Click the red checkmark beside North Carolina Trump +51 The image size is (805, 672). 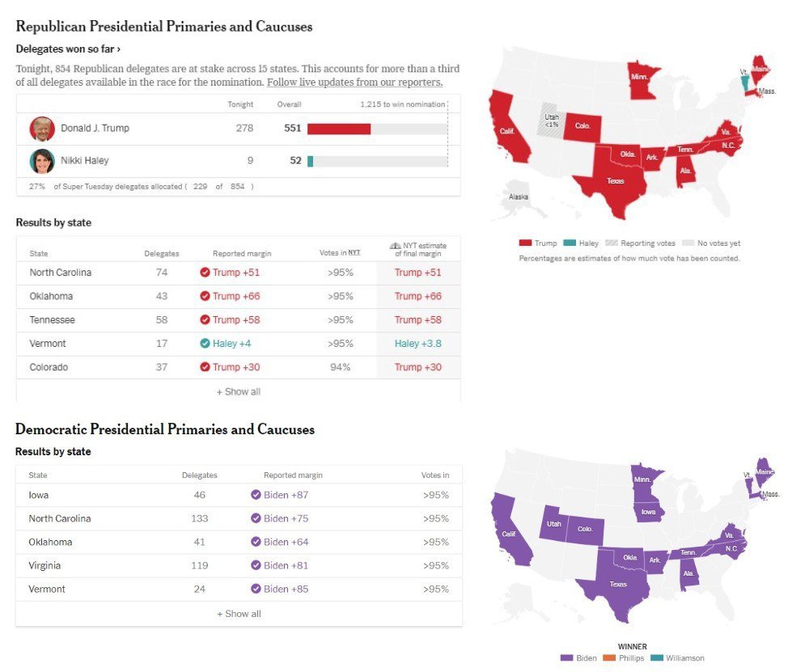click(x=205, y=273)
